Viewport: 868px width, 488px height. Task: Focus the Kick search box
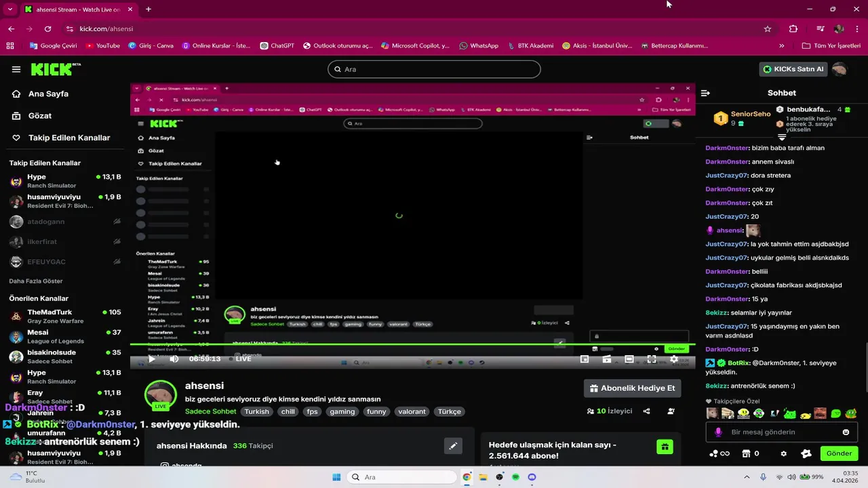(434, 69)
